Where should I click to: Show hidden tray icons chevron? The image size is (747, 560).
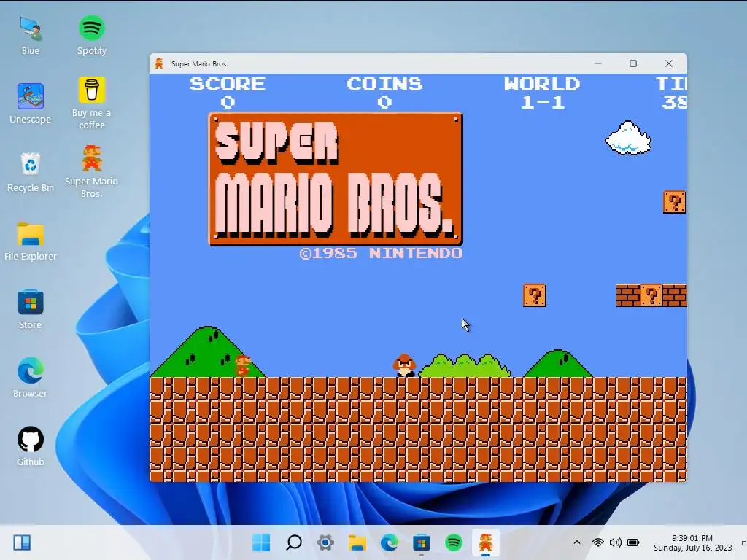(576, 542)
